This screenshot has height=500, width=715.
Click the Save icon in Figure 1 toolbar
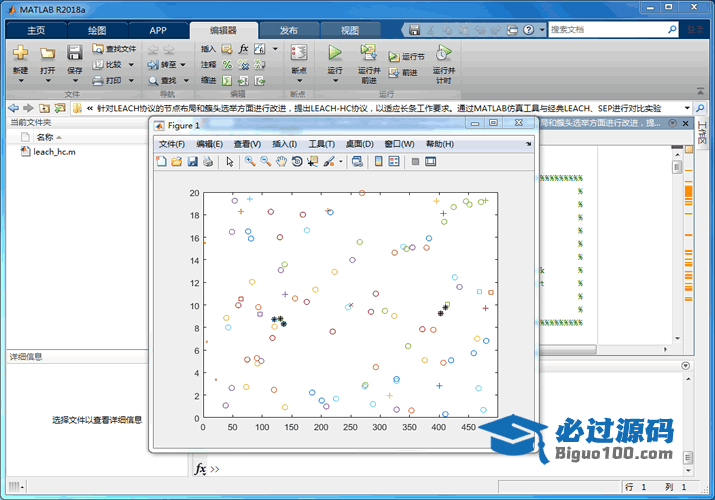192,161
